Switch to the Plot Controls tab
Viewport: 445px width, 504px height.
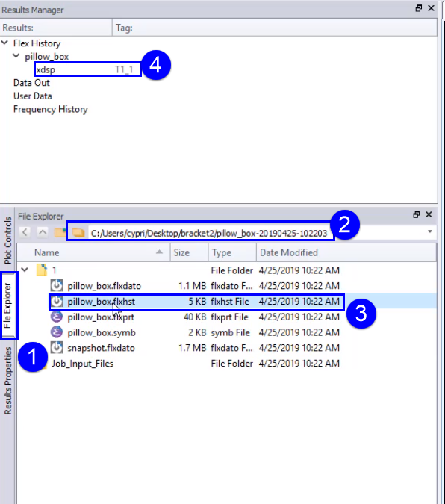click(7, 240)
